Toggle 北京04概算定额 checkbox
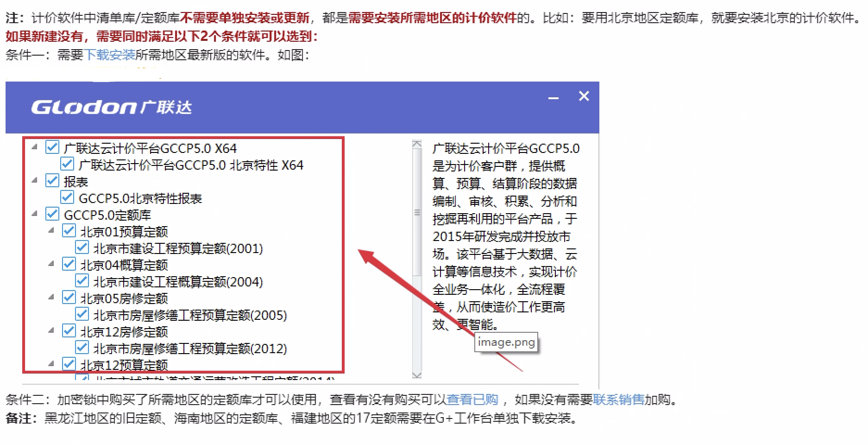 69,264
